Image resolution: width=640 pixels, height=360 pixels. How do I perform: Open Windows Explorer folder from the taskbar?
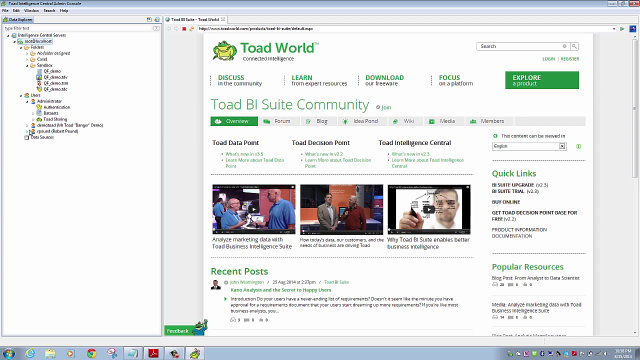[50, 353]
